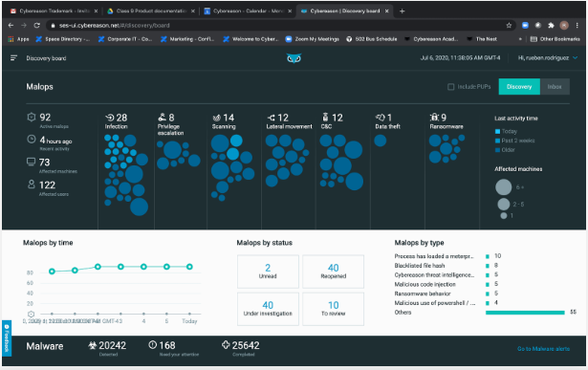Click the Data theft category icon
This screenshot has height=370, width=588.
point(381,118)
